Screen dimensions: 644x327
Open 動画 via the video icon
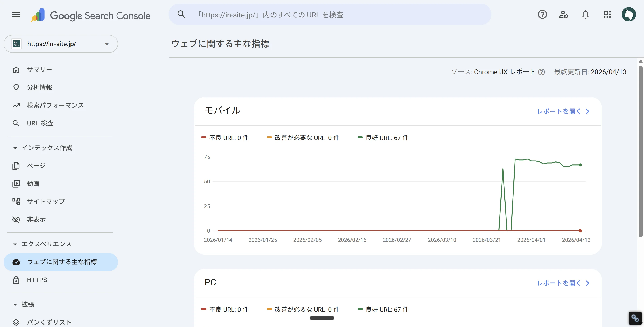tap(16, 183)
